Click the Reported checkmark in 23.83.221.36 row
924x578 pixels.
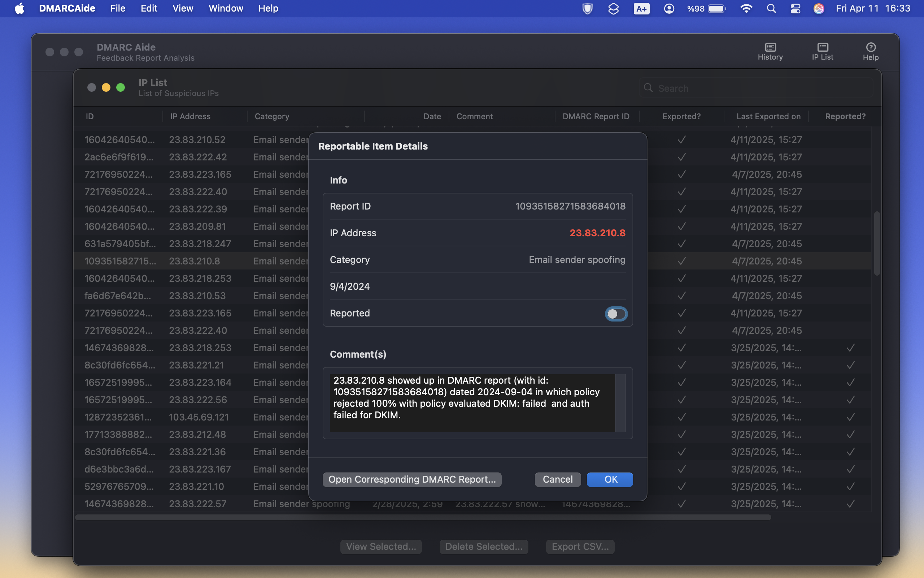850,452
